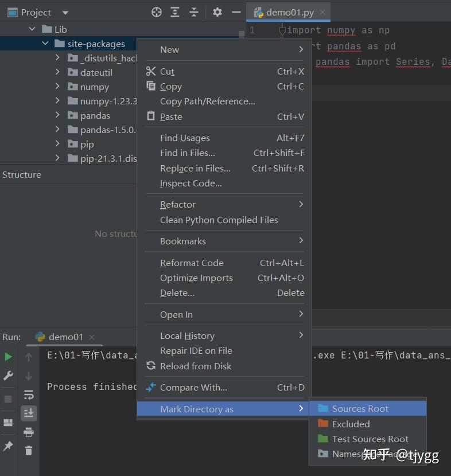The image size is (451, 476).
Task: Switch to demo01.py editor tab
Action: 288,13
